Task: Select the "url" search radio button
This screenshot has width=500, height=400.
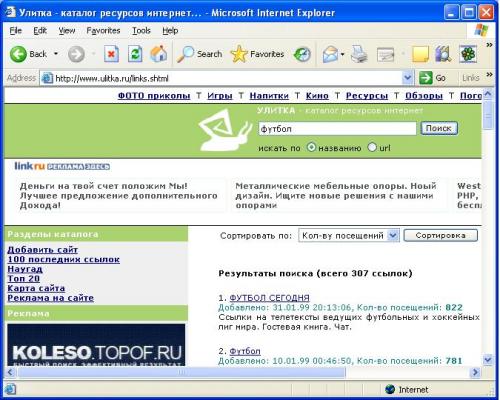Action: (x=372, y=147)
